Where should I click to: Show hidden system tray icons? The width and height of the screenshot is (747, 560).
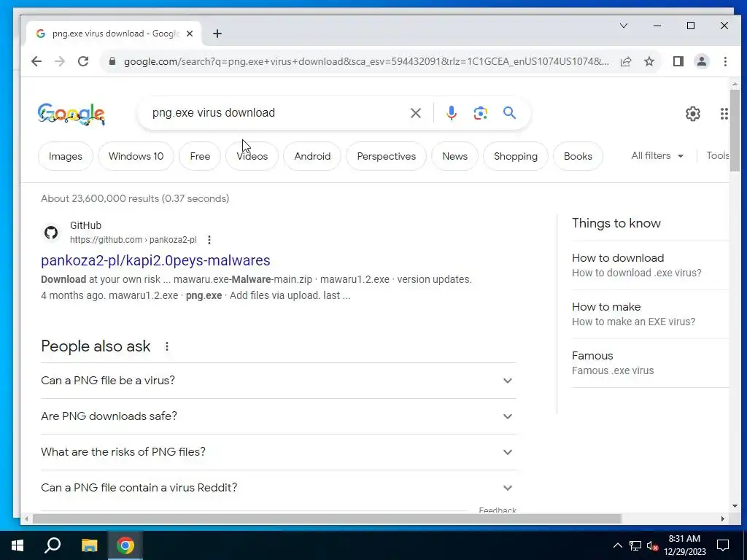point(617,545)
